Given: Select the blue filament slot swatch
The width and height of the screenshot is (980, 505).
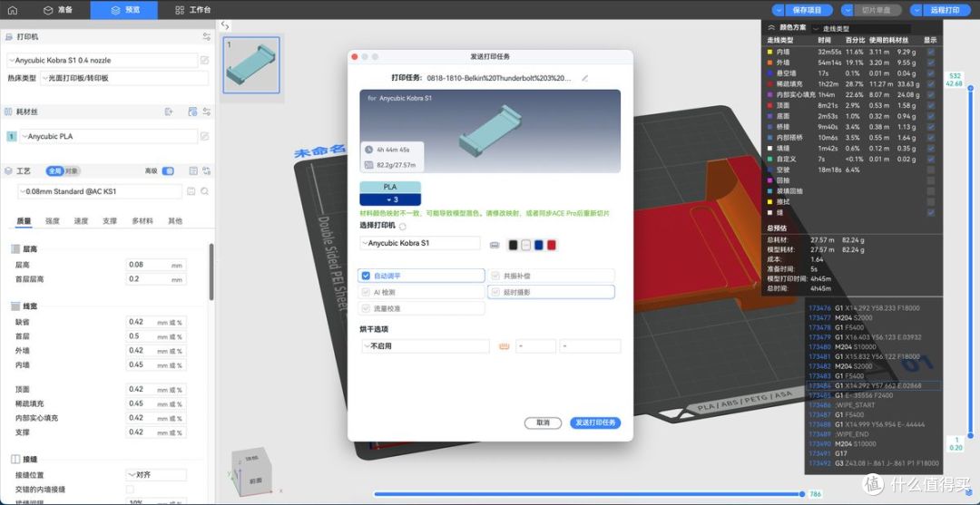Looking at the screenshot, I should (x=539, y=245).
